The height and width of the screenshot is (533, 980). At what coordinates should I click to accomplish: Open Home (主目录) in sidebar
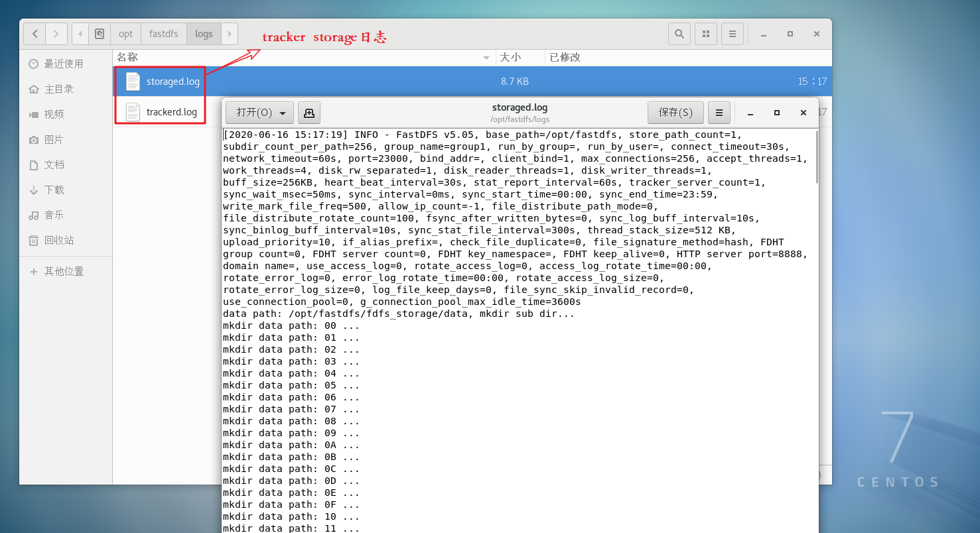66,89
